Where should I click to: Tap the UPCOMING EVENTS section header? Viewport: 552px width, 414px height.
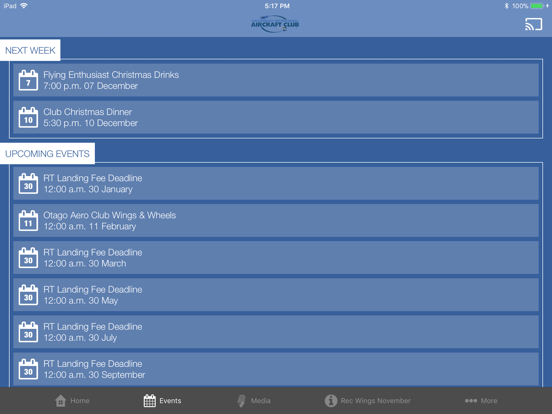(x=47, y=153)
